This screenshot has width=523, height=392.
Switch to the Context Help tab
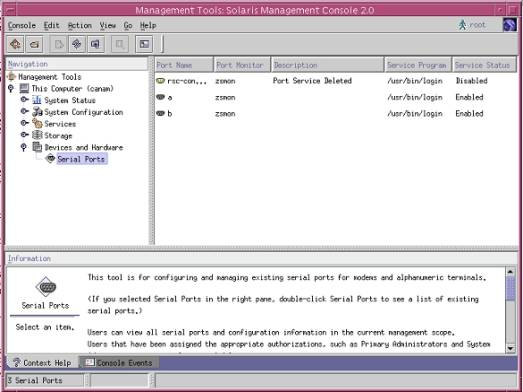click(x=42, y=363)
